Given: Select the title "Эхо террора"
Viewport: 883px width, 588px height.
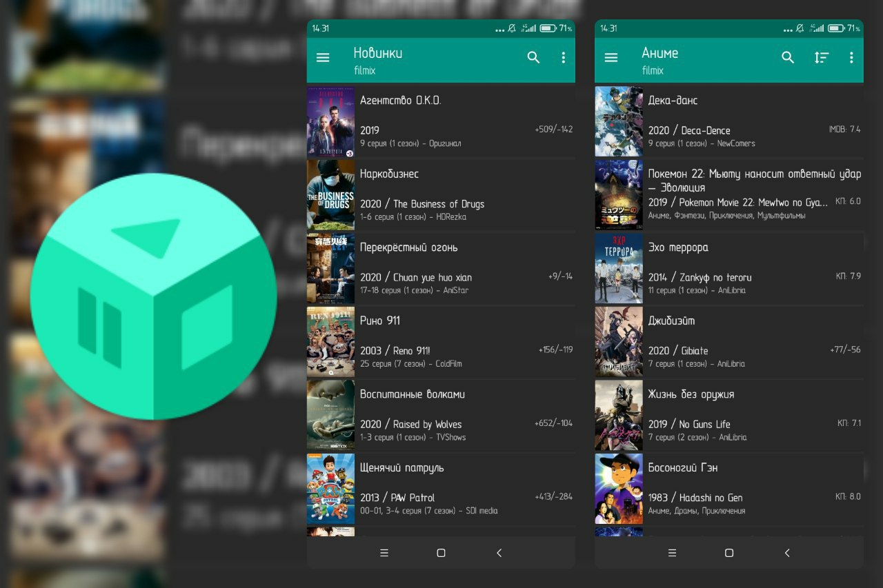Looking at the screenshot, I should 678,247.
